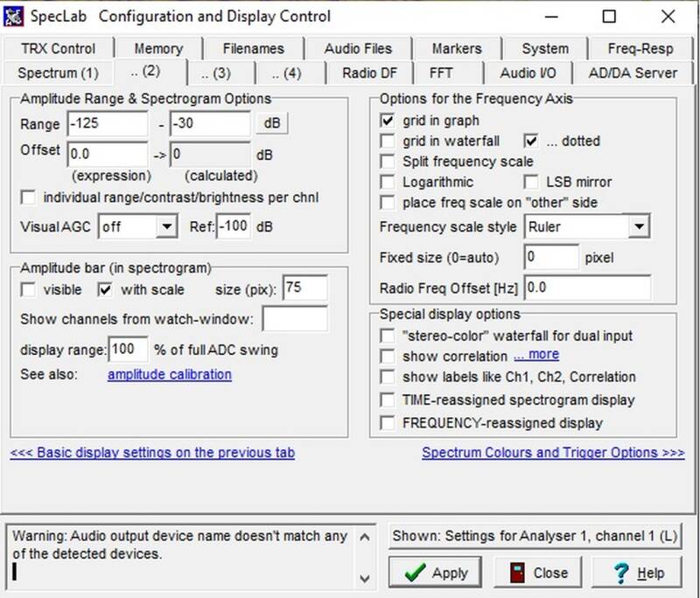
Task: Switch to the Audio Files tab
Action: [x=358, y=48]
